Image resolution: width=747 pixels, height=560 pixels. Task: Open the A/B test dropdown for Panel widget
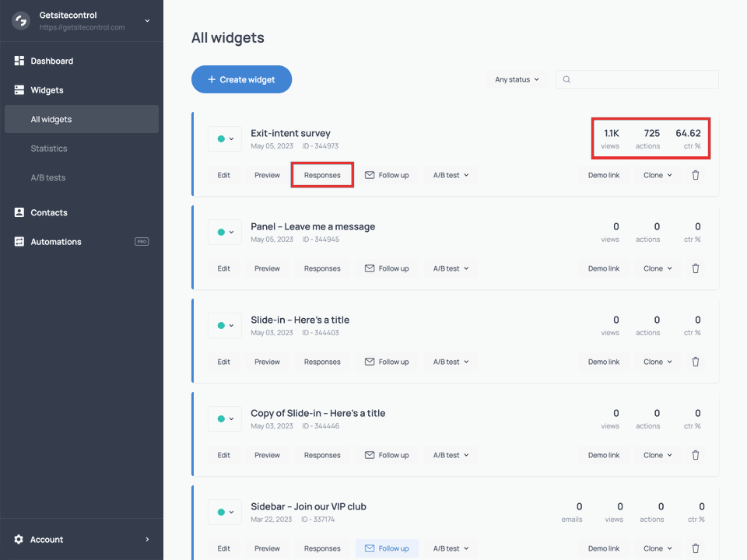450,268
